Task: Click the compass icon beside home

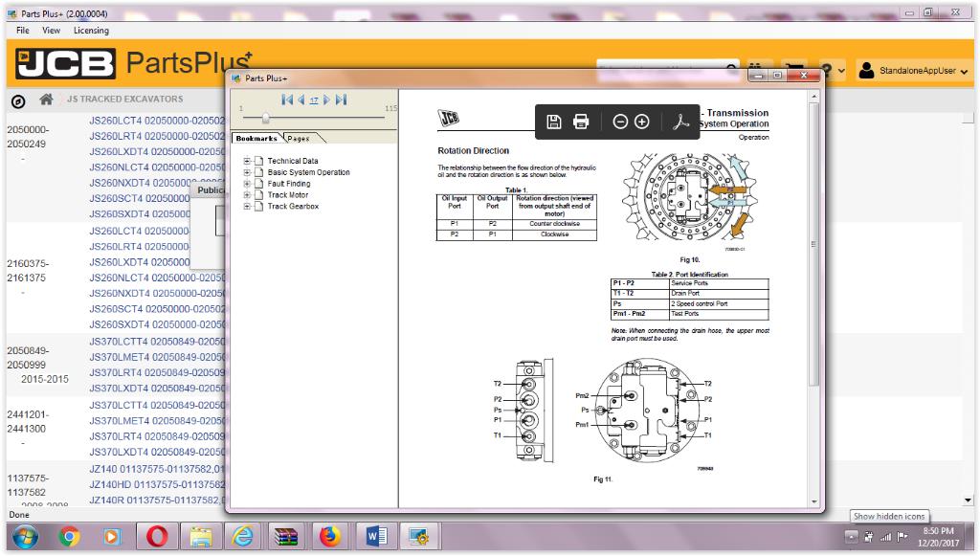Action: (18, 101)
